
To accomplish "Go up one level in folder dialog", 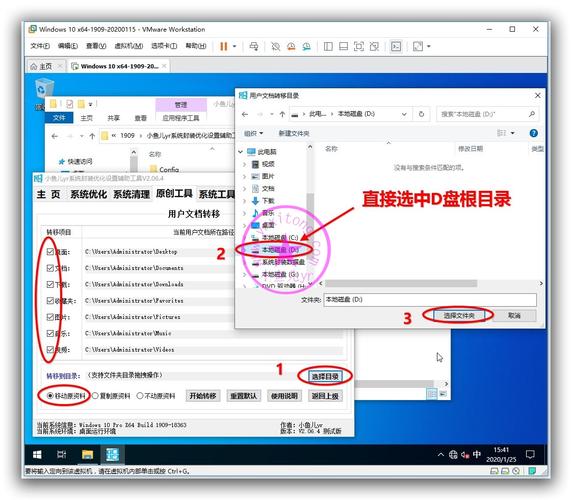I will point(282,114).
